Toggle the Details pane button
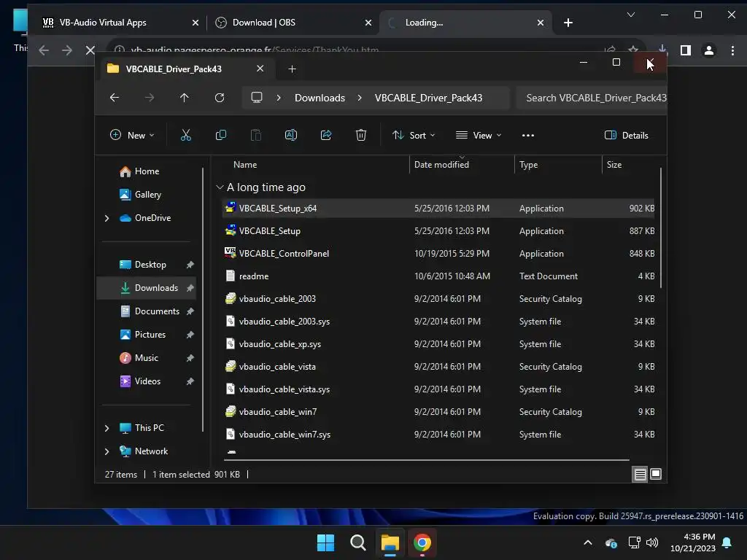747x560 pixels. tap(626, 135)
